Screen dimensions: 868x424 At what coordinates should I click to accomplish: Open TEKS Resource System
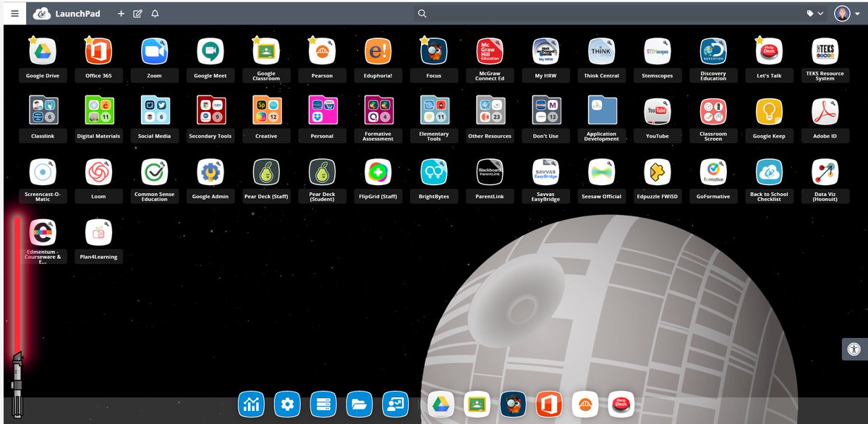pos(825,51)
